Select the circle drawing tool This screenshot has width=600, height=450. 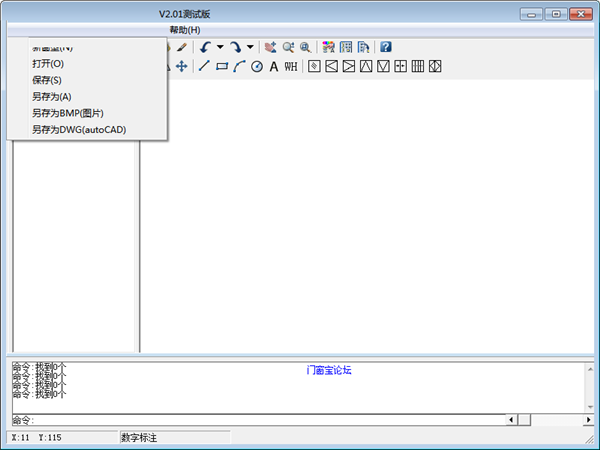(256, 66)
